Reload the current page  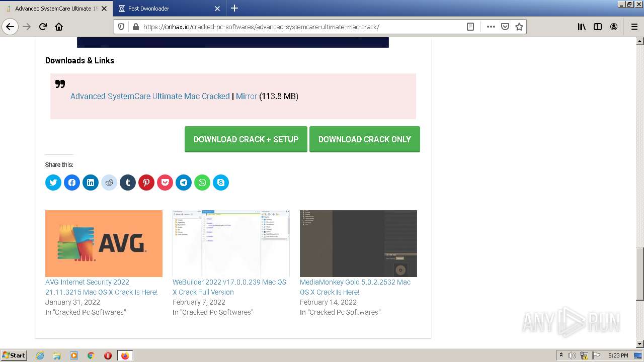pyautogui.click(x=43, y=27)
